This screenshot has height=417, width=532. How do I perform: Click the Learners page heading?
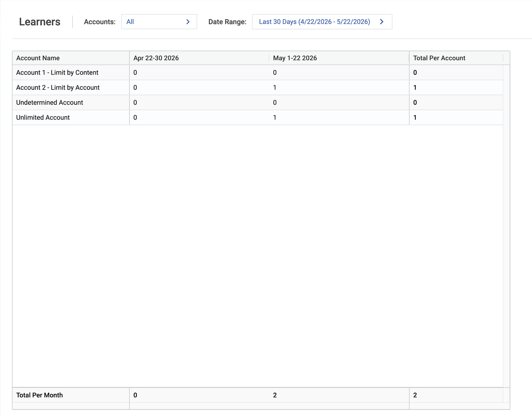click(x=40, y=22)
